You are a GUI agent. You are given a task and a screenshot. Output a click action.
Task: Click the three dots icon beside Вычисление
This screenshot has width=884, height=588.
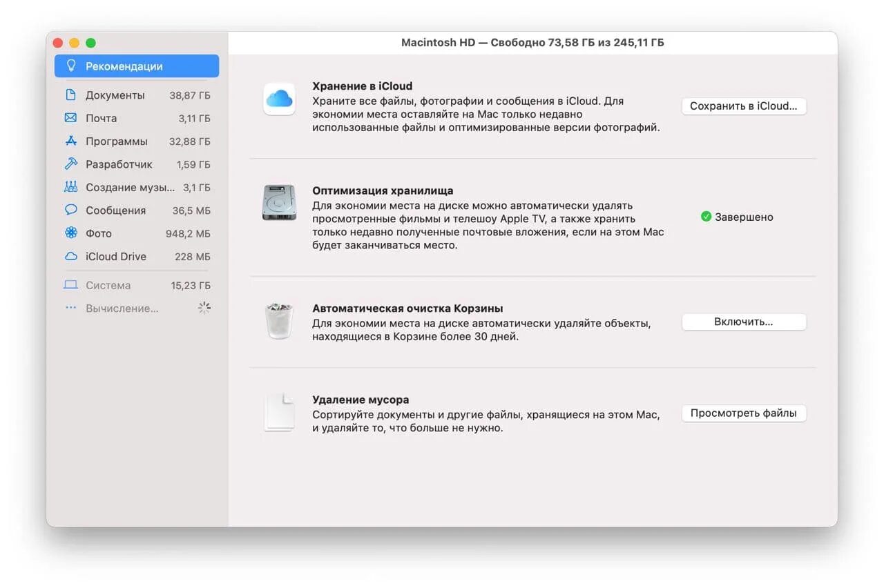pyautogui.click(x=70, y=308)
